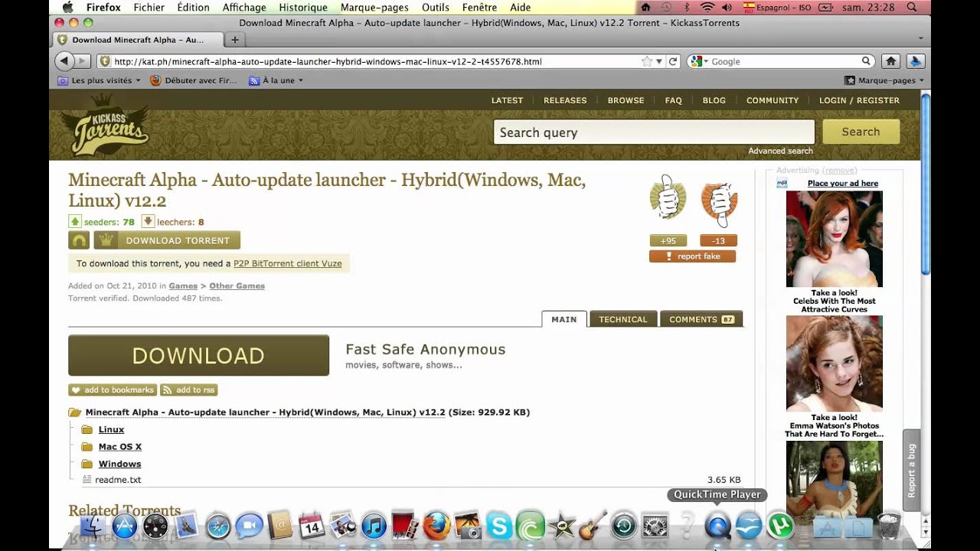This screenshot has height=551, width=980.
Task: Click the page's vertical scrollbar thumb
Action: 926,184
